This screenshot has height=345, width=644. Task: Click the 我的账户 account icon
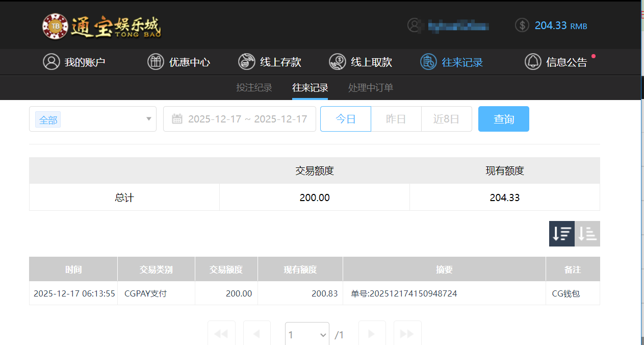click(x=51, y=62)
